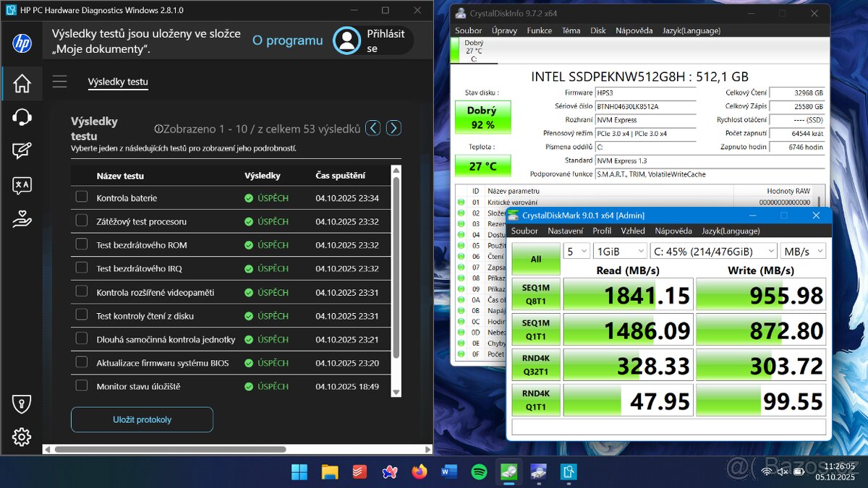Screen dimensions: 868x488
Task: Click the language translate sidebar icon
Action: point(22,185)
